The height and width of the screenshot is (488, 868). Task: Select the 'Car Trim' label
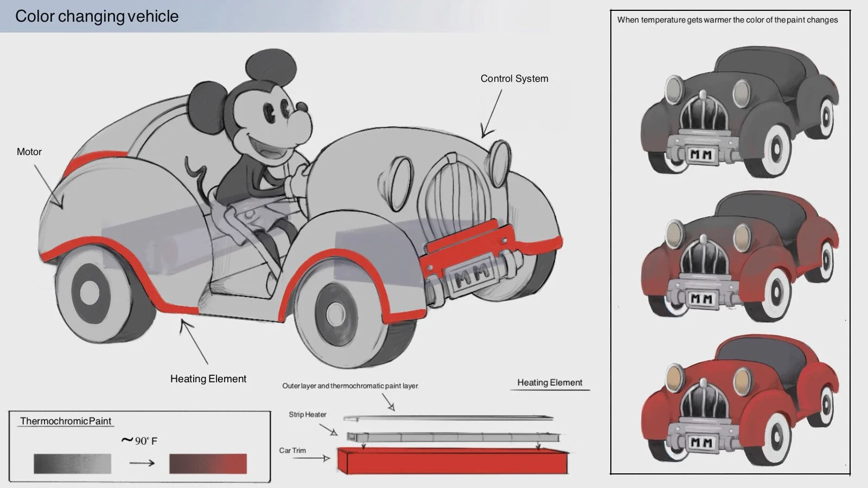tap(292, 451)
